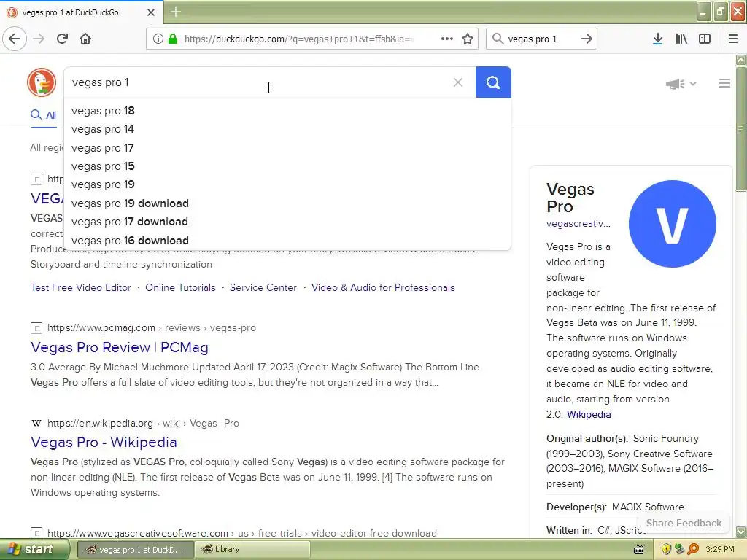
Task: Choose suggestion vegas pro 15
Action: pyautogui.click(x=287, y=166)
